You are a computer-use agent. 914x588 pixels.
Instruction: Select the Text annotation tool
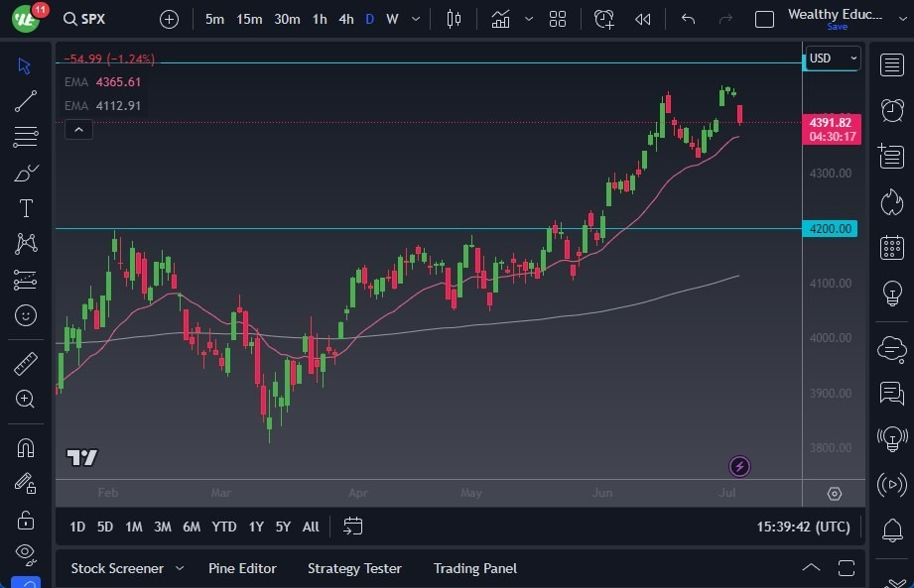tap(25, 208)
